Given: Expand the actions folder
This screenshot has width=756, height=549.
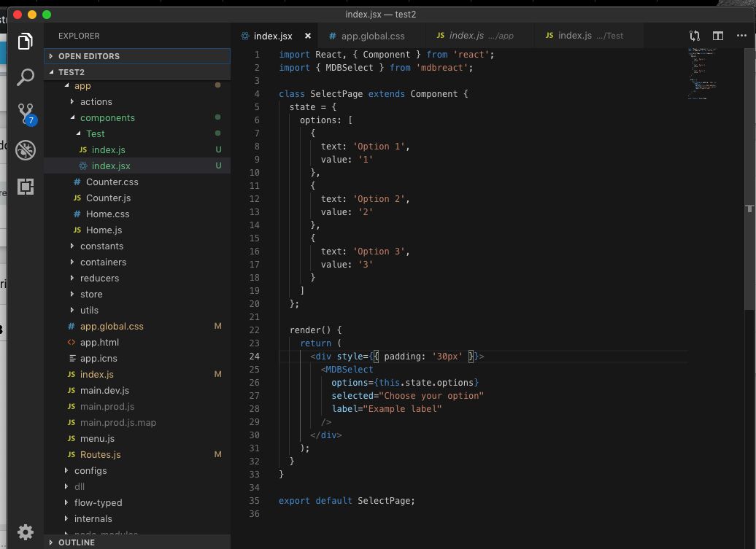Looking at the screenshot, I should coord(137,101).
